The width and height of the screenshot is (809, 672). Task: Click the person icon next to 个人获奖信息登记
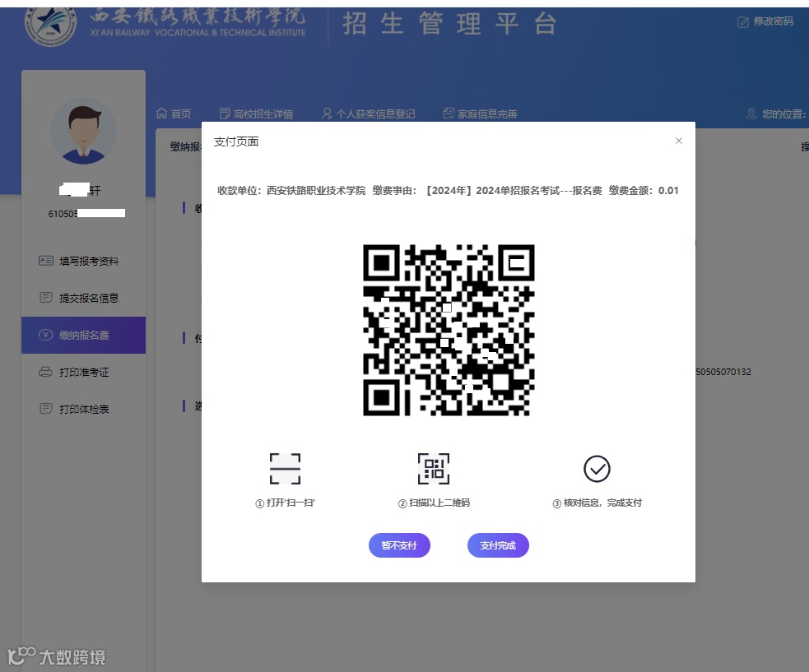coord(327,113)
